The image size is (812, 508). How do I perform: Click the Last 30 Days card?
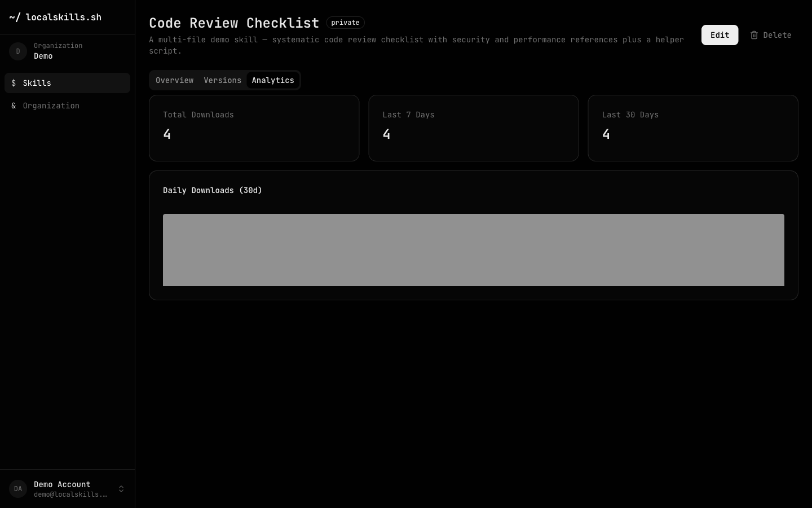tap(693, 128)
